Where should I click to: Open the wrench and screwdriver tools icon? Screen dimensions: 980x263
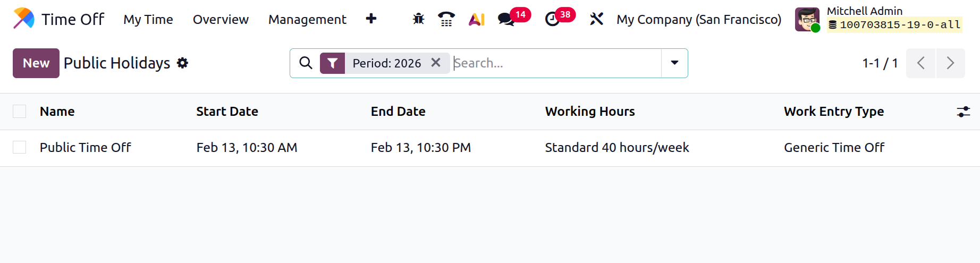(596, 19)
